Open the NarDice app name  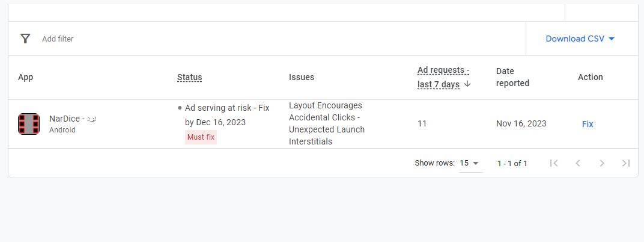tap(73, 119)
